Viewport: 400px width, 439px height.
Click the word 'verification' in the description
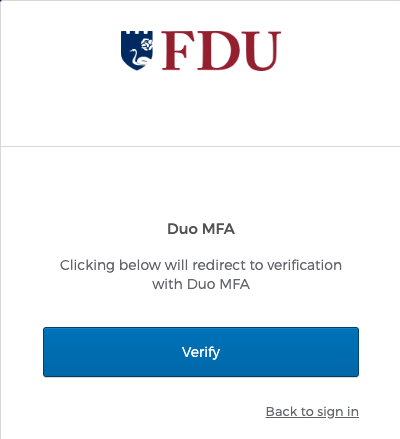click(x=305, y=265)
